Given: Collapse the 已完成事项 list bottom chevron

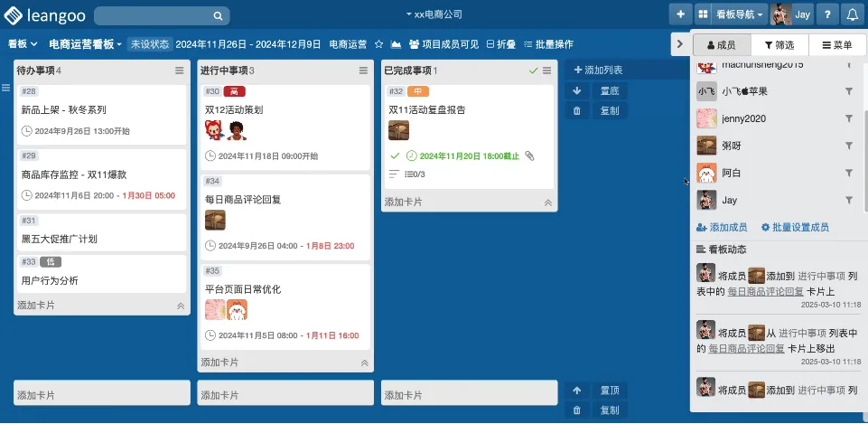Looking at the screenshot, I should click(548, 203).
